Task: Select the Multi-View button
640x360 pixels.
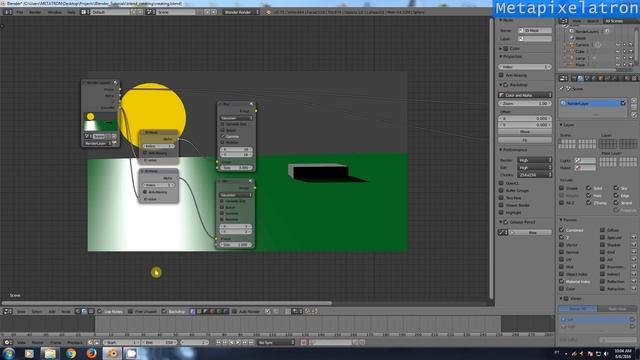Action: tap(617, 309)
